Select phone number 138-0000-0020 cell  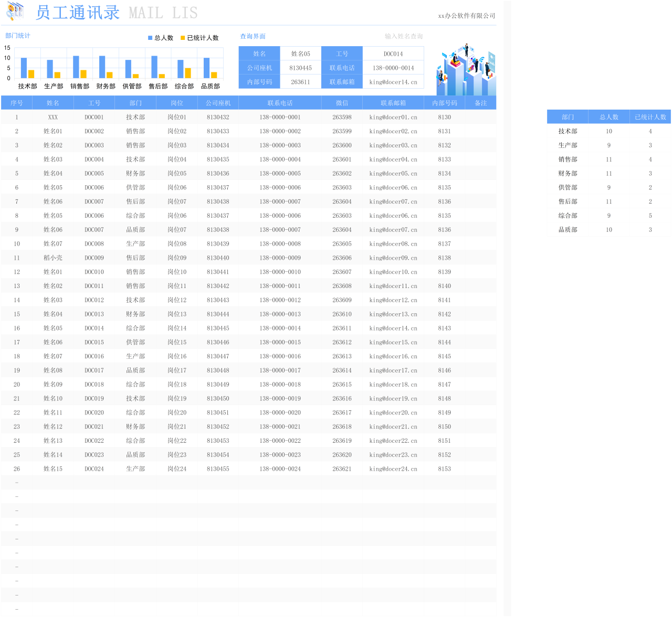coord(280,413)
